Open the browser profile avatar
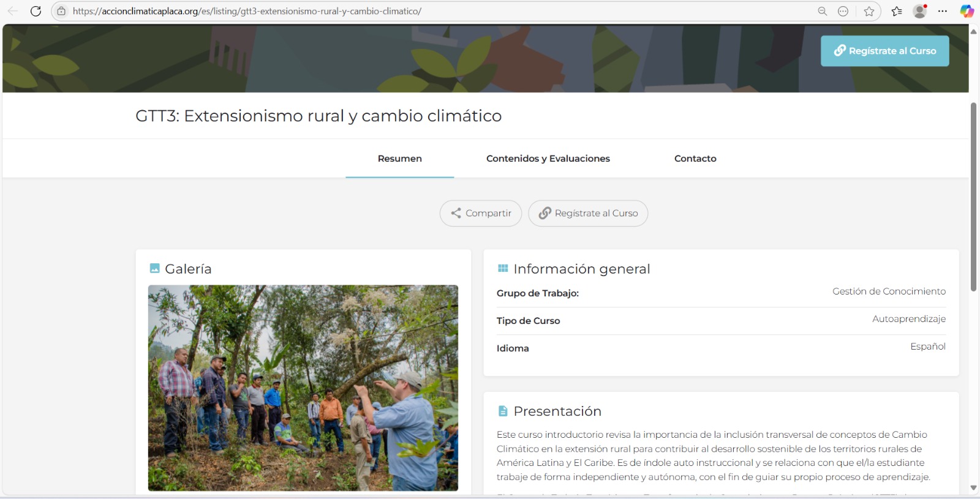The width and height of the screenshot is (980, 499). (x=919, y=11)
